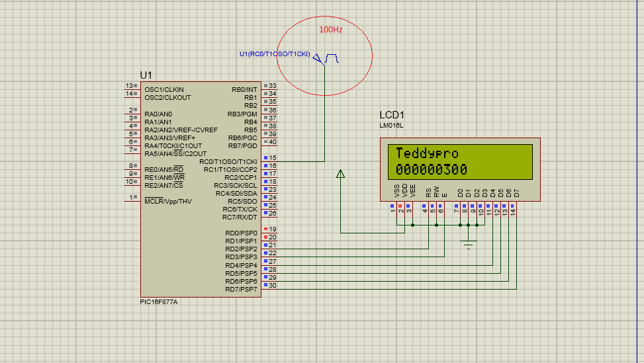Select the U1(RC0/T1OSO/T1CKI) generator label

tap(275, 54)
